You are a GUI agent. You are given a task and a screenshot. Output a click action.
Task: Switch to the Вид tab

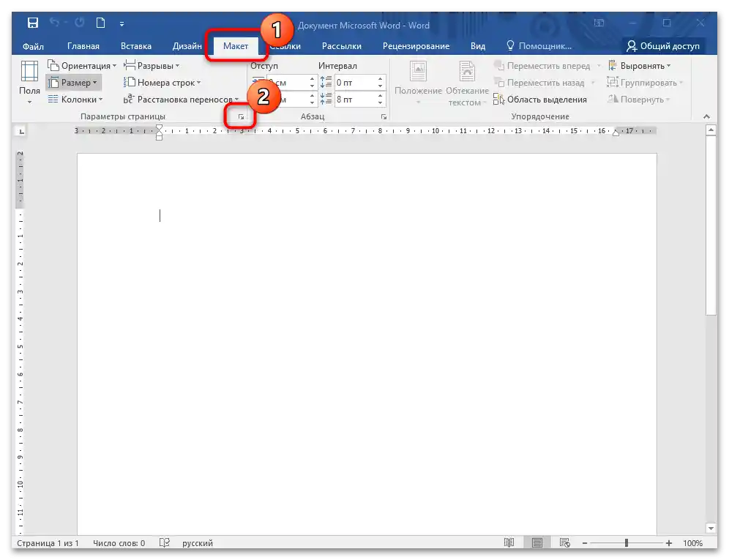[x=478, y=46]
